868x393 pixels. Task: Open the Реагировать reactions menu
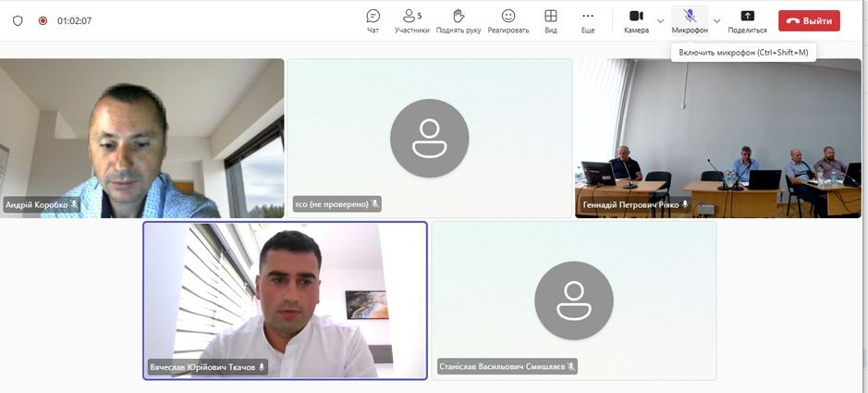point(508,20)
